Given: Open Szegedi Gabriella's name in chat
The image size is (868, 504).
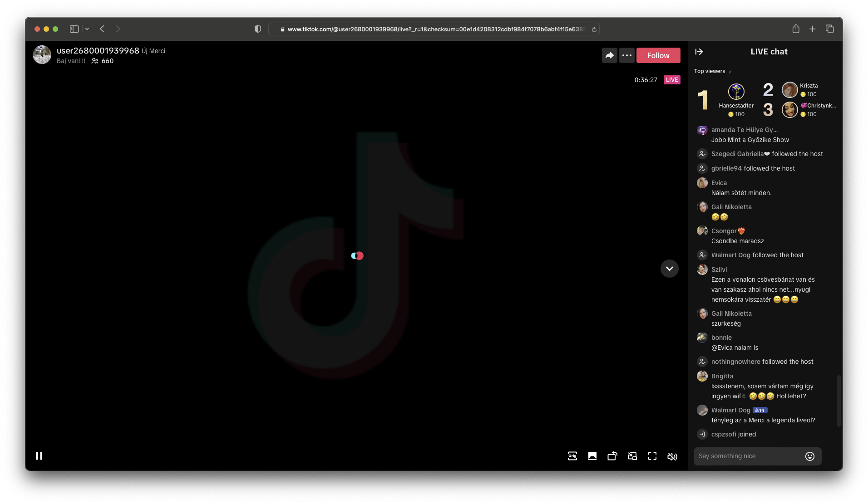Looking at the screenshot, I should [740, 154].
